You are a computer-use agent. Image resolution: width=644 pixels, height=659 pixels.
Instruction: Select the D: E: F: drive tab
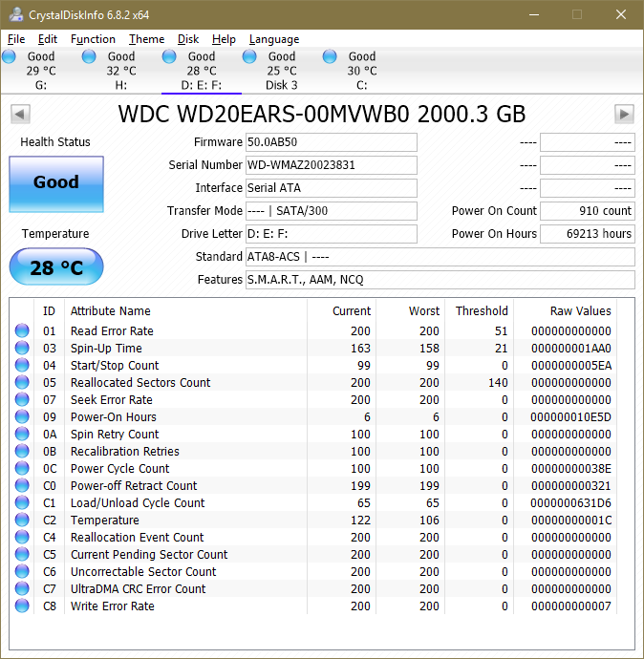pyautogui.click(x=201, y=71)
